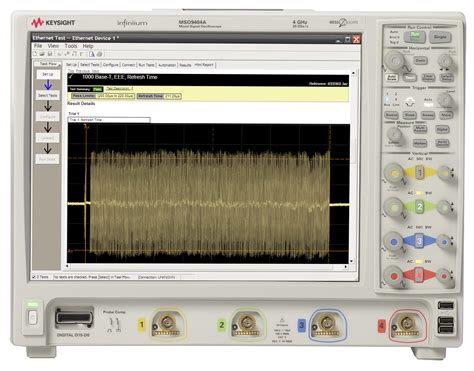Click the Result Details heading
The height and width of the screenshot is (371, 474).
[x=81, y=104]
